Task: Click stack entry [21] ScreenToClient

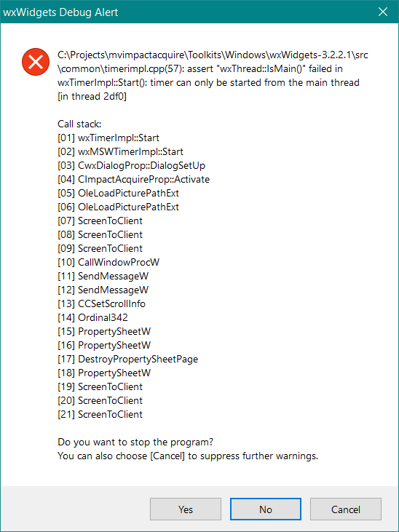Action: coord(100,414)
